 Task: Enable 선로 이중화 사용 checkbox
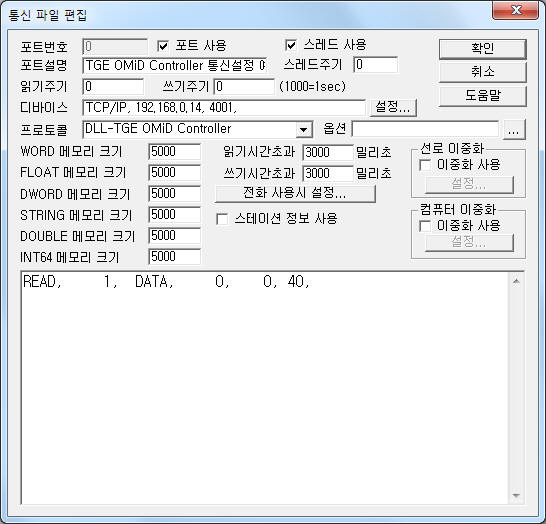pyautogui.click(x=425, y=165)
